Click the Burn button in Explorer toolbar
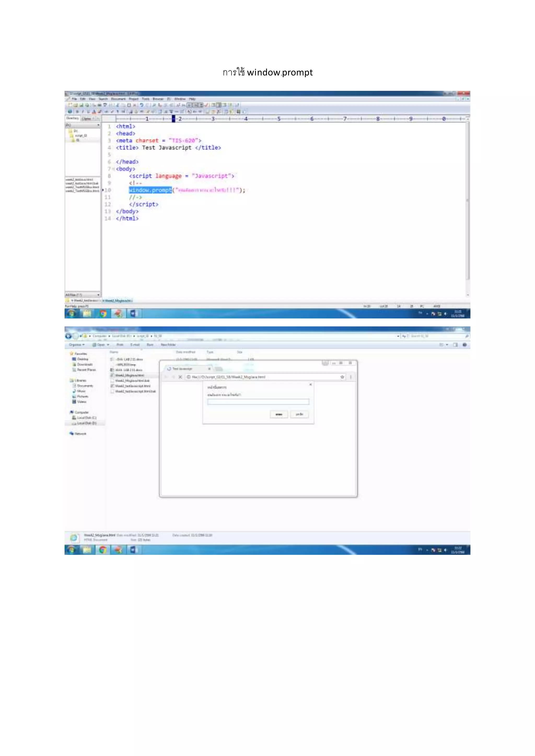 pyautogui.click(x=150, y=345)
